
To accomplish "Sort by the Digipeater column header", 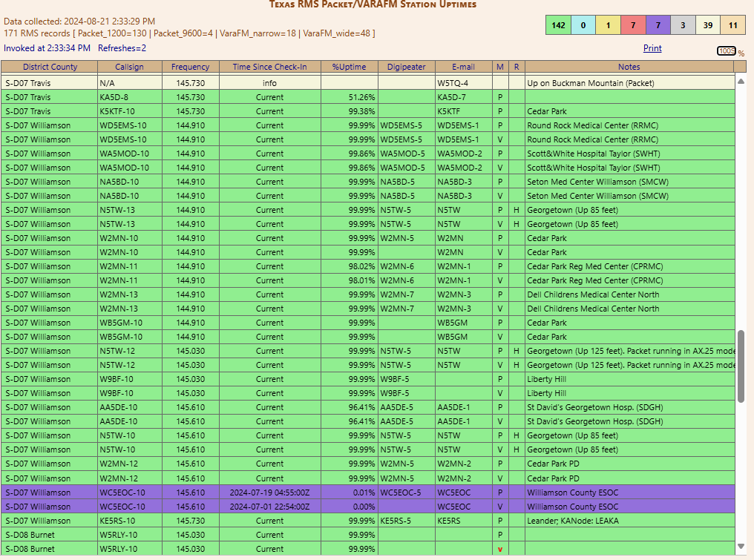I will pyautogui.click(x=407, y=67).
